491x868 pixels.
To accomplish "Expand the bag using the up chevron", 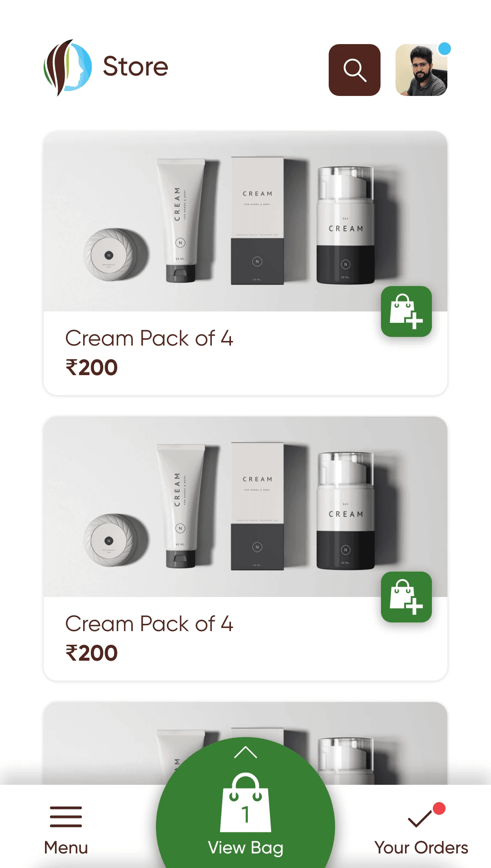I will click(245, 753).
